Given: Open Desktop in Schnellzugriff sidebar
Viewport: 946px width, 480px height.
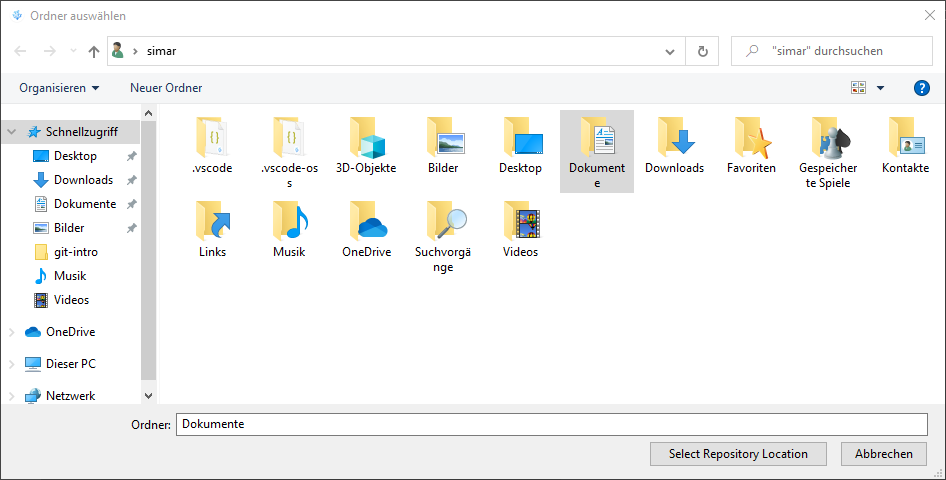Looking at the screenshot, I should click(x=75, y=156).
